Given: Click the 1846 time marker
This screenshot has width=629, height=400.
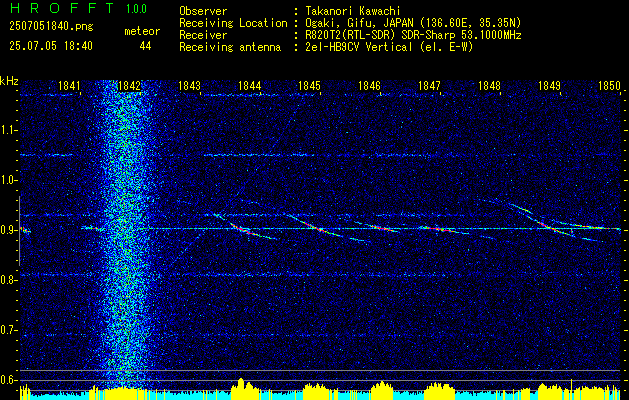Looking at the screenshot, I should [x=369, y=85].
